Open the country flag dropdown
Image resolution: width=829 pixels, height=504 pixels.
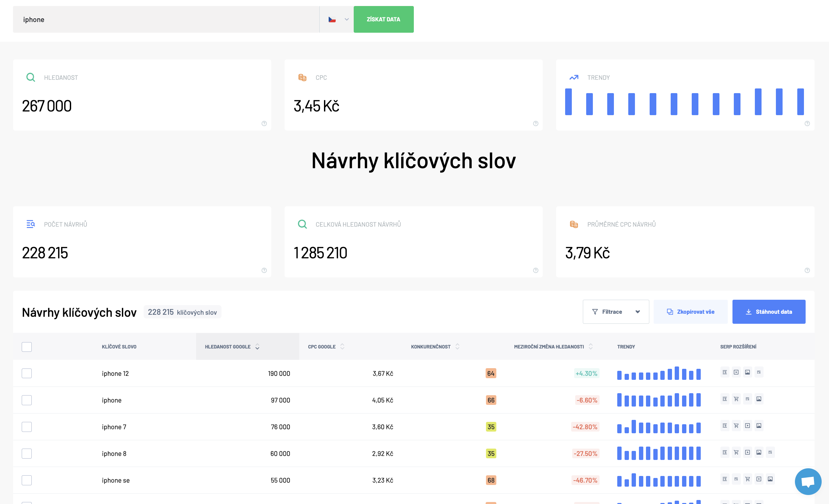337,19
